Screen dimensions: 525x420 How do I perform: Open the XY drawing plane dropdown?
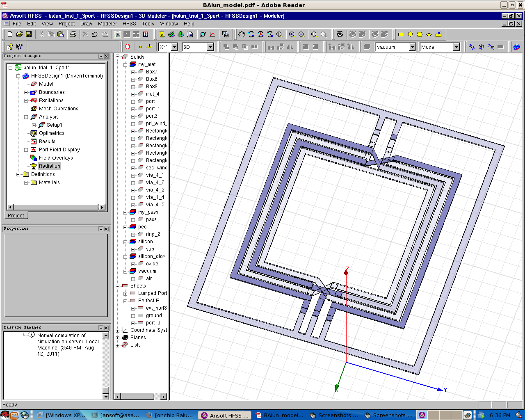point(174,47)
